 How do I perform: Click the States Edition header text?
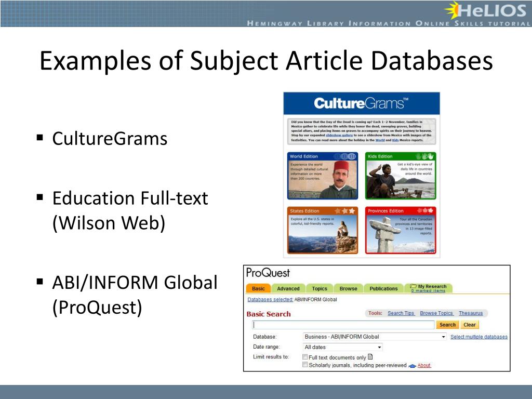[304, 211]
